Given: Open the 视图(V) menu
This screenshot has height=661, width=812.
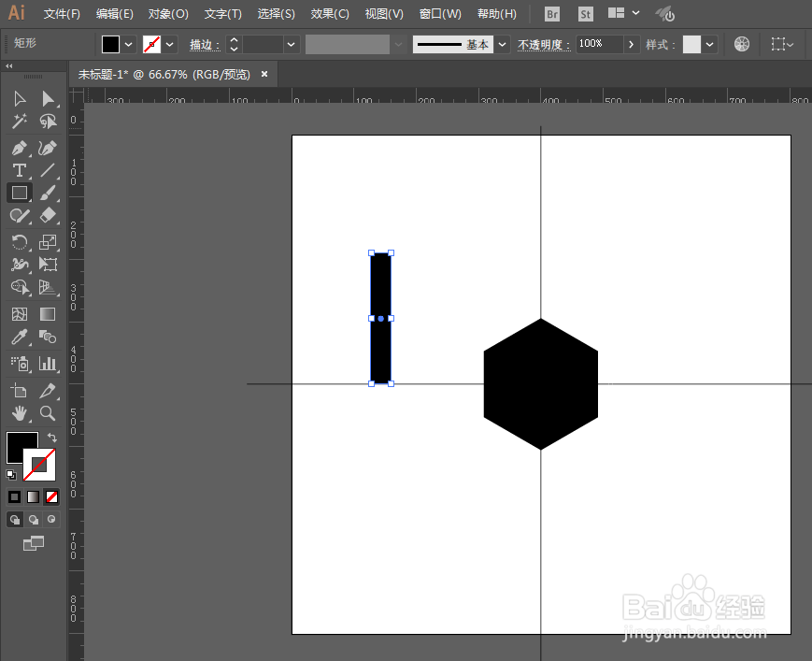Looking at the screenshot, I should coord(384,14).
